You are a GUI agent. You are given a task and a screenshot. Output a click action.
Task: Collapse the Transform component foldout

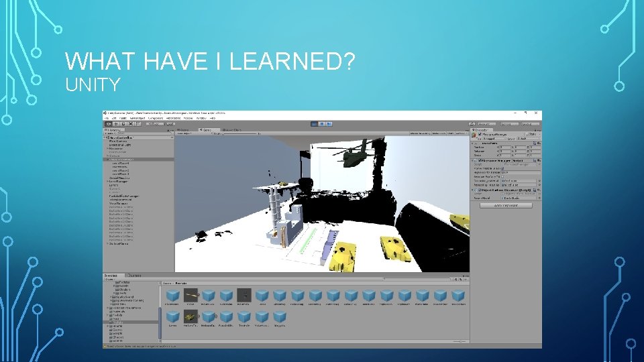coord(472,143)
